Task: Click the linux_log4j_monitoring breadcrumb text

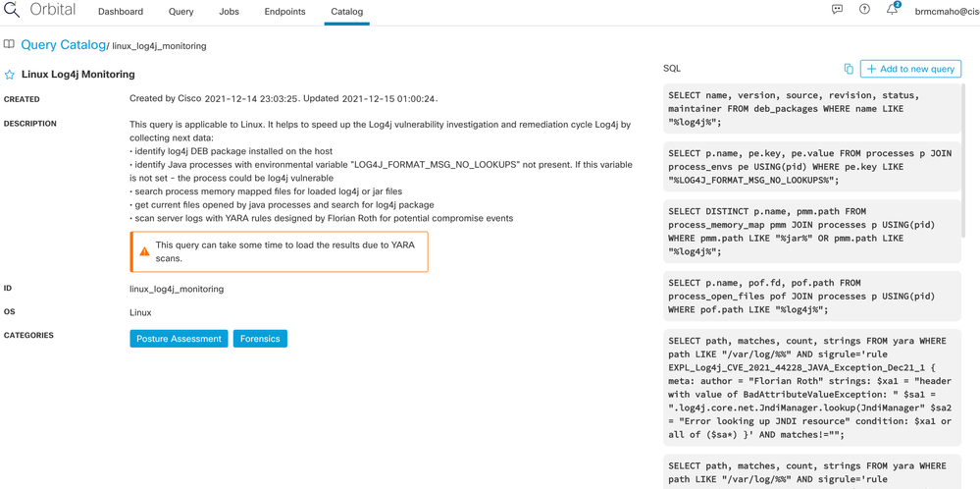Action: 159,46
